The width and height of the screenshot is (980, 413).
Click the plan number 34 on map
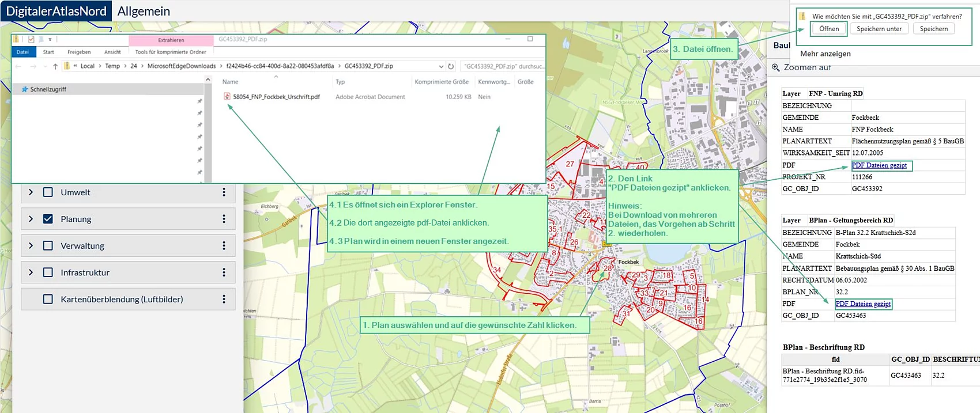(x=497, y=270)
